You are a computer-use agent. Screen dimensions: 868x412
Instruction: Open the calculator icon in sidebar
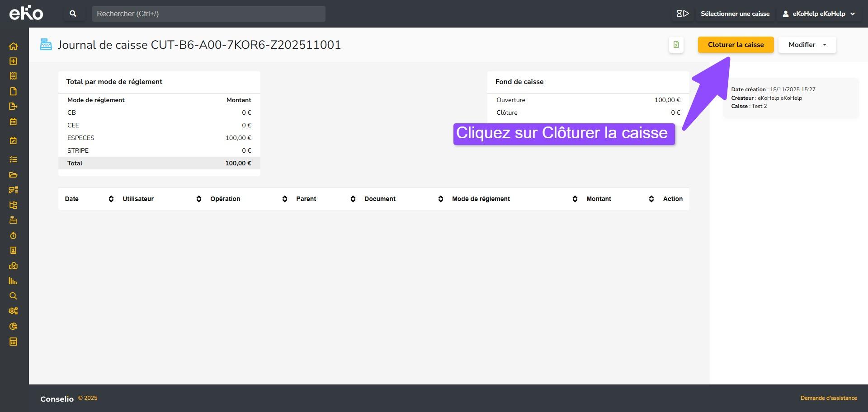(13, 342)
